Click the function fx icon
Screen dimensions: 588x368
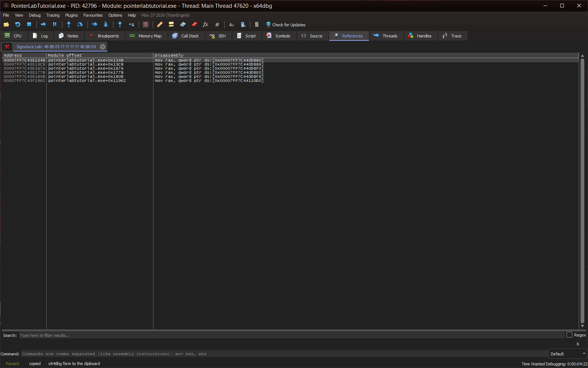pos(205,24)
